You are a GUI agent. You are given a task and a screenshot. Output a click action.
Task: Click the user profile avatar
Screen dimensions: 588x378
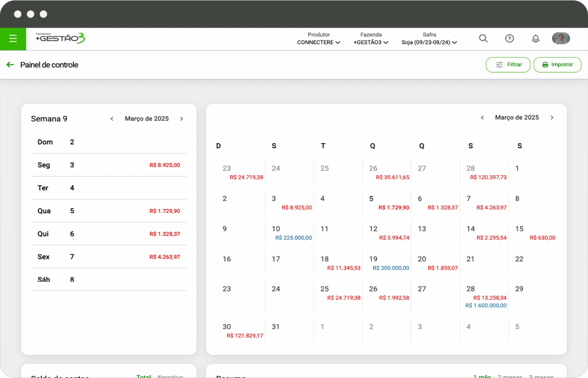[x=561, y=39]
